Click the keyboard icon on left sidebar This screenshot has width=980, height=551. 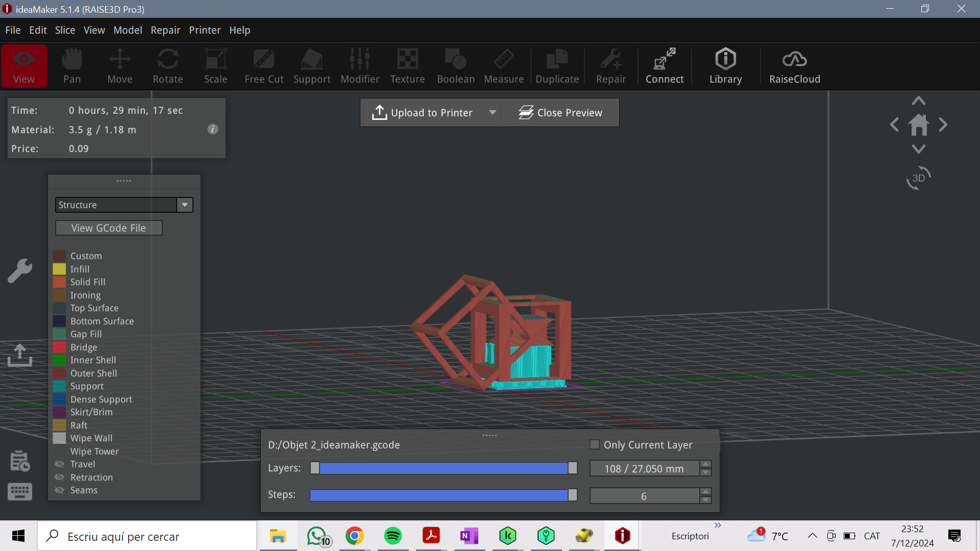[20, 492]
